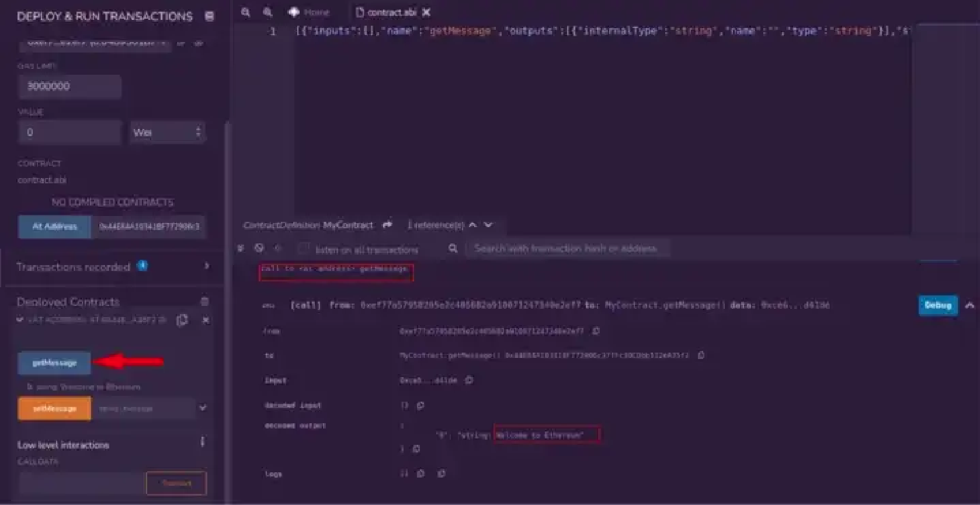Viewport: 980px width, 505px height.
Task: Expand the Transactions recorded section
Action: click(207, 266)
